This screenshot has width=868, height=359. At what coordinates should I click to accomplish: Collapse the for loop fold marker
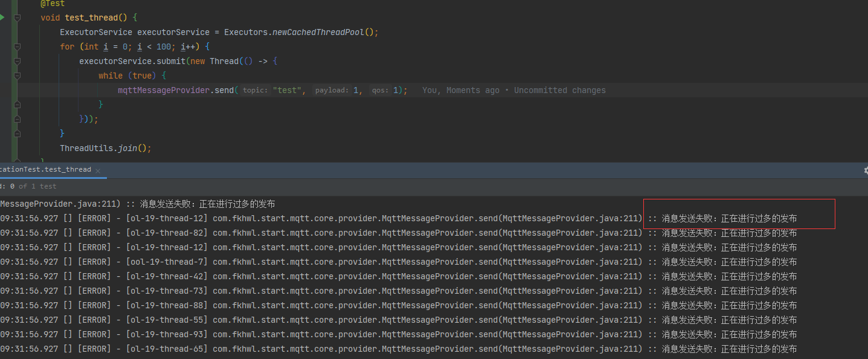(18, 47)
